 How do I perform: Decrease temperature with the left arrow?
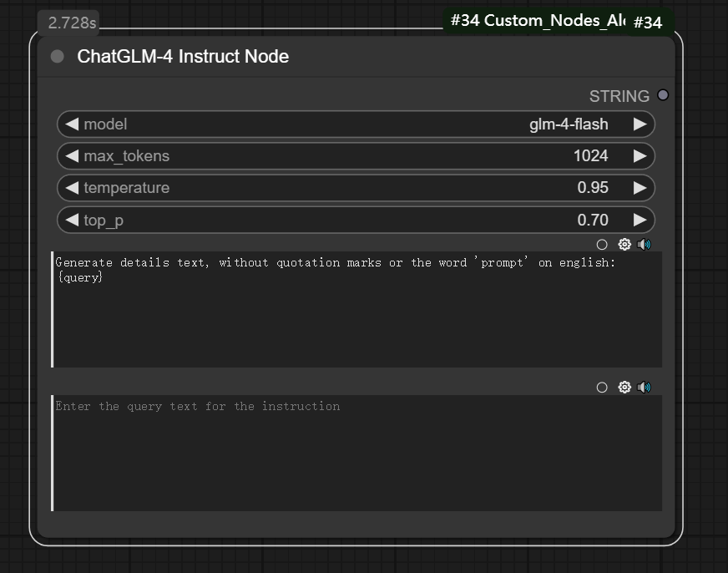(72, 188)
